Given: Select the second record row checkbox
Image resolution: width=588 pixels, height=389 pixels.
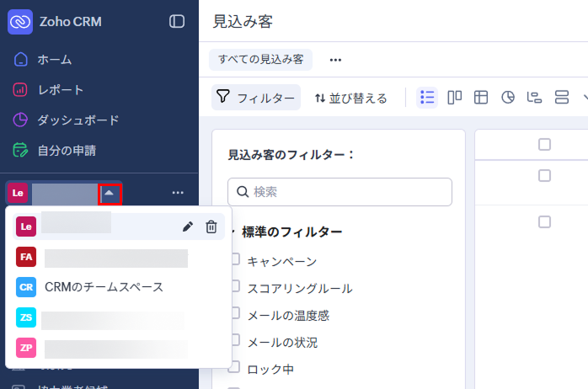Looking at the screenshot, I should (544, 221).
